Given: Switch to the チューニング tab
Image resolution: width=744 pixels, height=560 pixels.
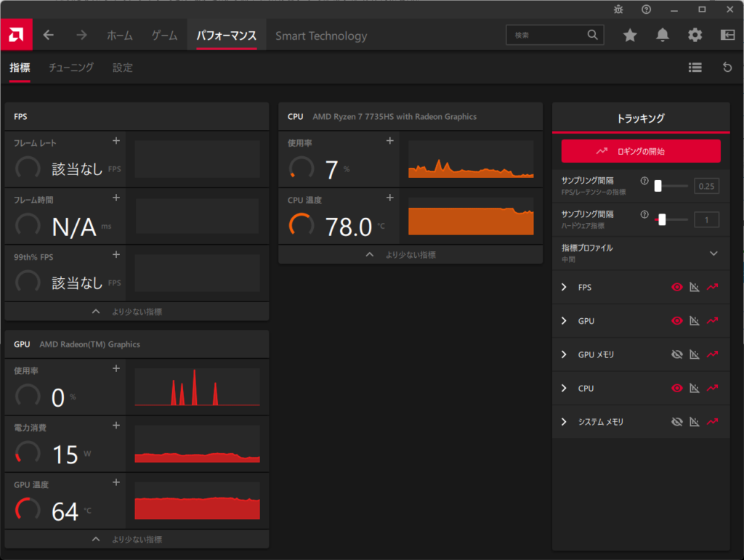Looking at the screenshot, I should 71,68.
